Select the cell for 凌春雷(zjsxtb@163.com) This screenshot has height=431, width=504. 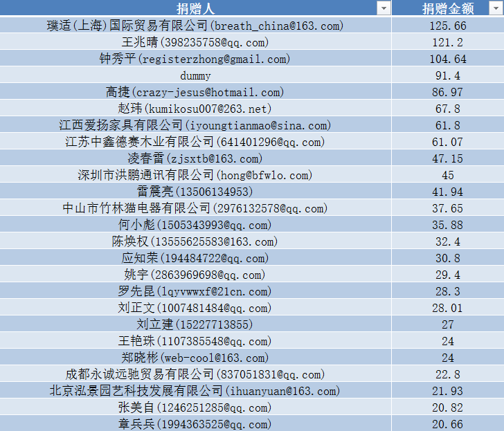coord(195,158)
